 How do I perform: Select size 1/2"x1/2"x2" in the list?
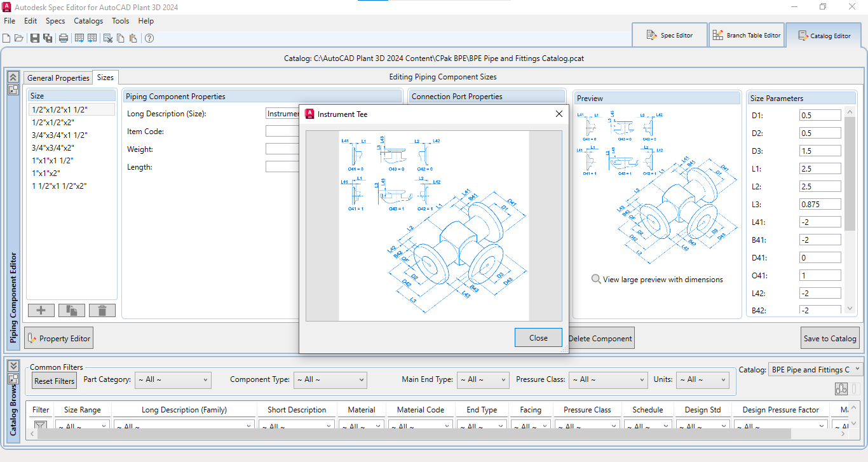point(71,122)
